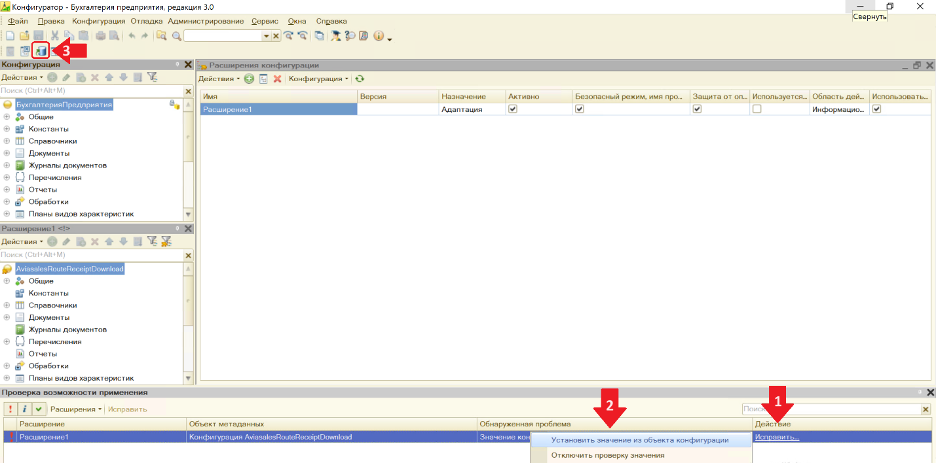
Task: Open the Правка menu
Action: pyautogui.click(x=51, y=21)
